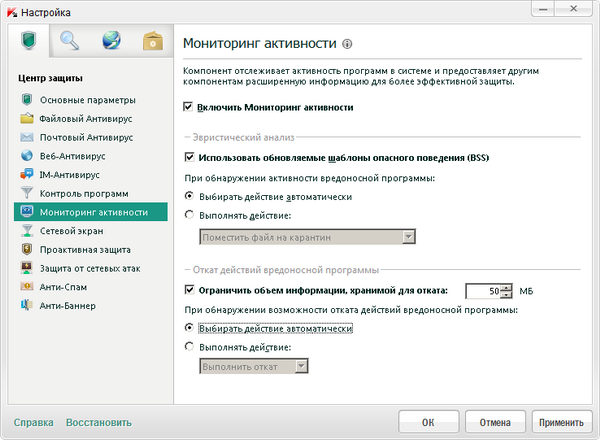Confirm settings with the ОК button
Image resolution: width=600 pixels, height=440 pixels.
[428, 422]
